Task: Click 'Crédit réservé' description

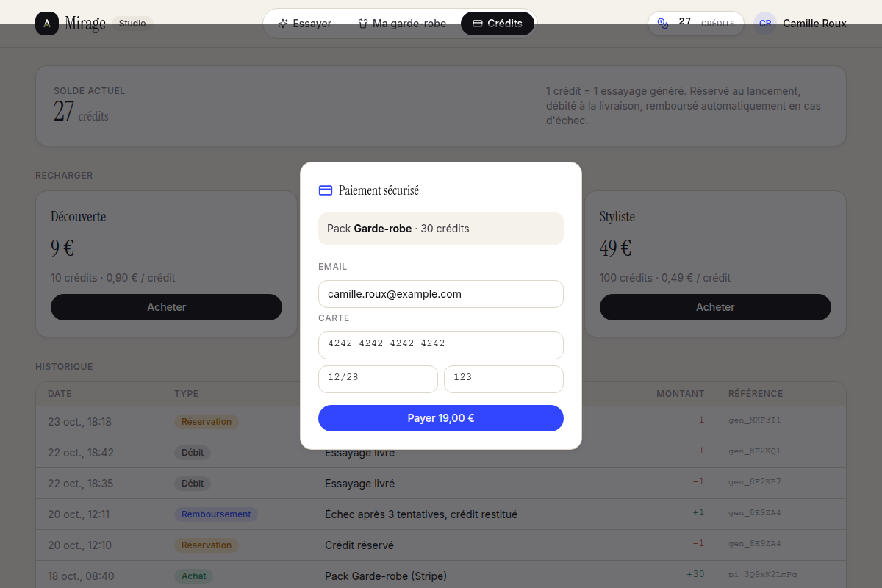Action: pyautogui.click(x=359, y=545)
